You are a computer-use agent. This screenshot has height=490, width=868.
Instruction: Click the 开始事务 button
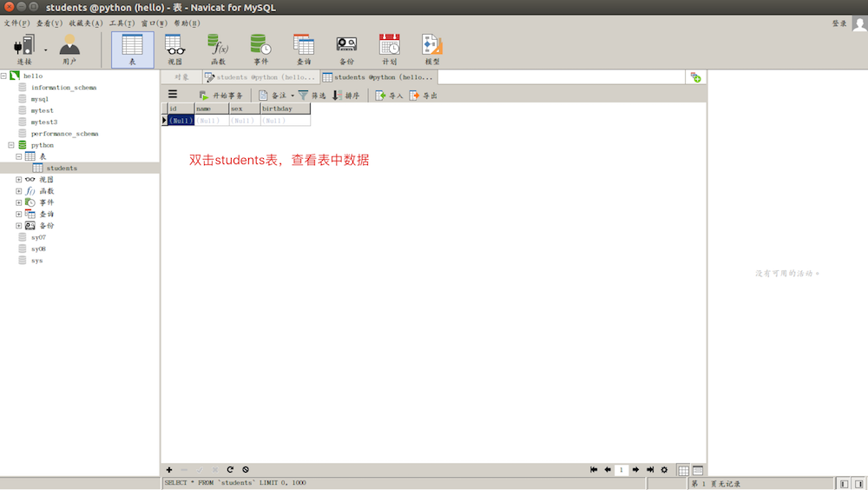[221, 96]
